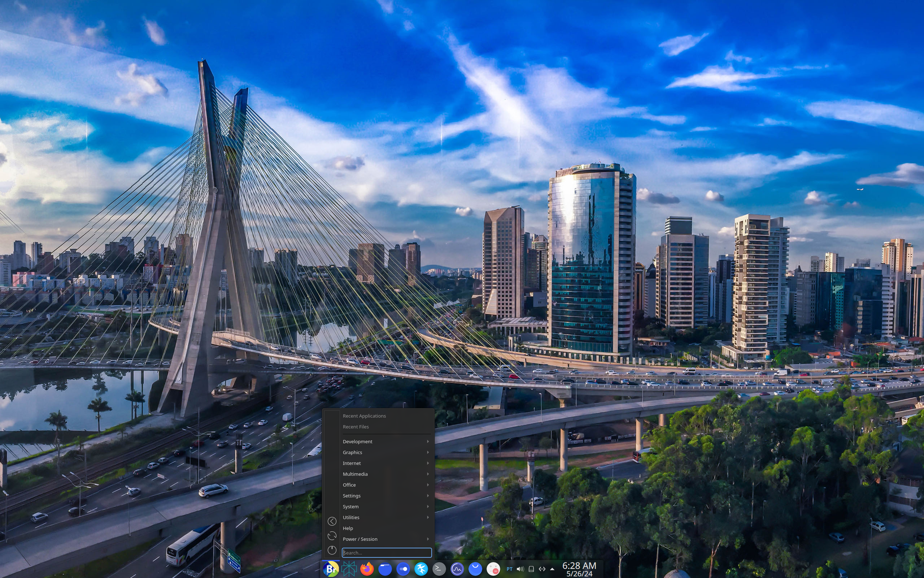This screenshot has height=578, width=924.
Task: Open System Settings toggle icon in taskbar
Action: [x=403, y=569]
